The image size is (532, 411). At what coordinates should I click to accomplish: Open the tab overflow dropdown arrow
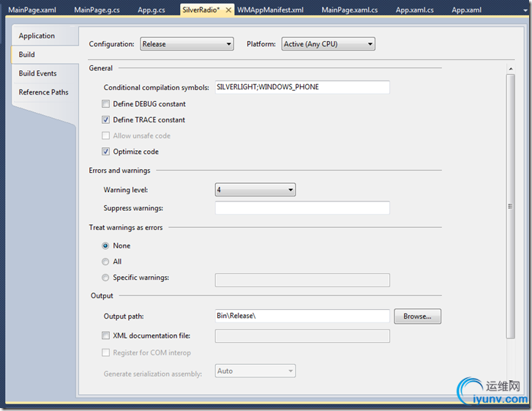coord(525,10)
